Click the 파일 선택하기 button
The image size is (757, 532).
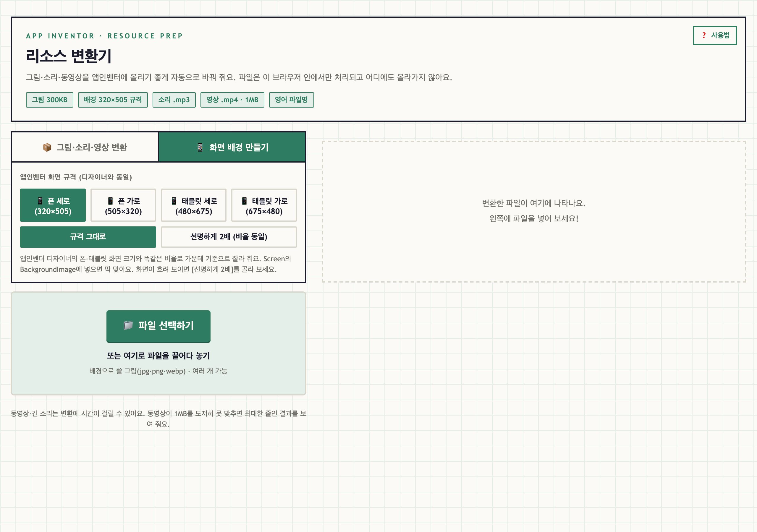click(x=158, y=326)
